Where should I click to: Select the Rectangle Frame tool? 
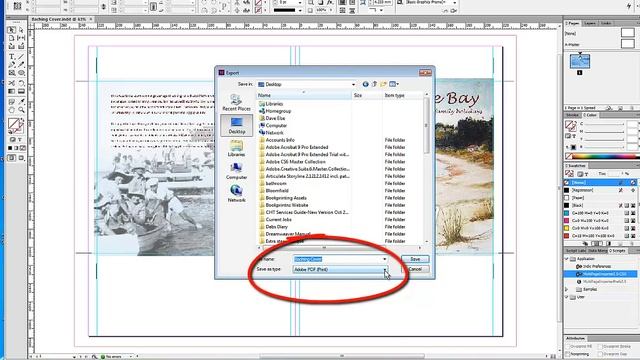point(11,73)
